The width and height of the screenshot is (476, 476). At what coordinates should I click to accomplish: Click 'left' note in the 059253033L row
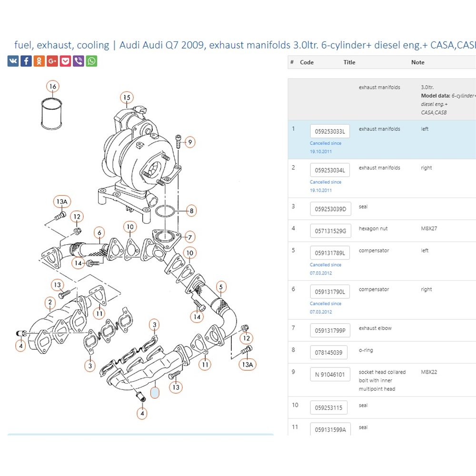[425, 129]
